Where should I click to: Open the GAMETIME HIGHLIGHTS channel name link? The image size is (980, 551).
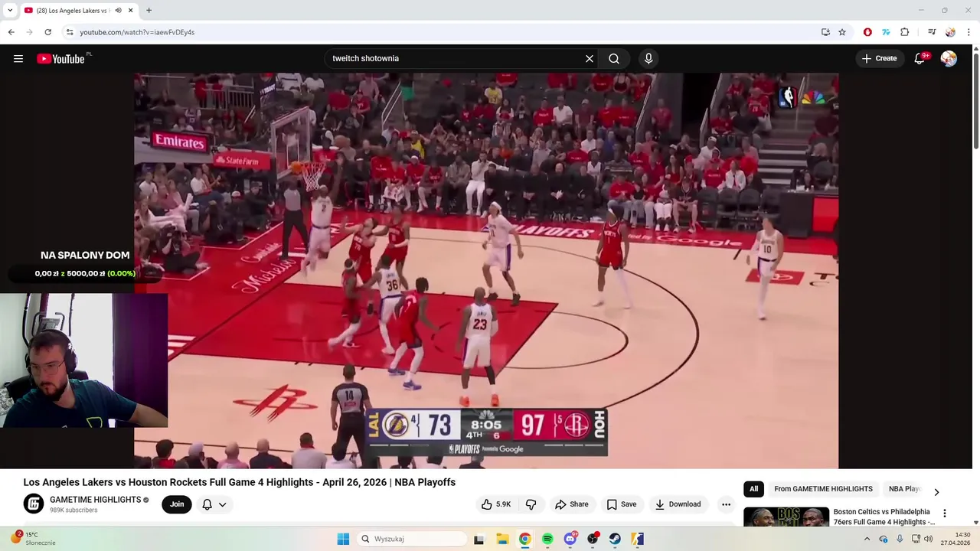(x=96, y=500)
